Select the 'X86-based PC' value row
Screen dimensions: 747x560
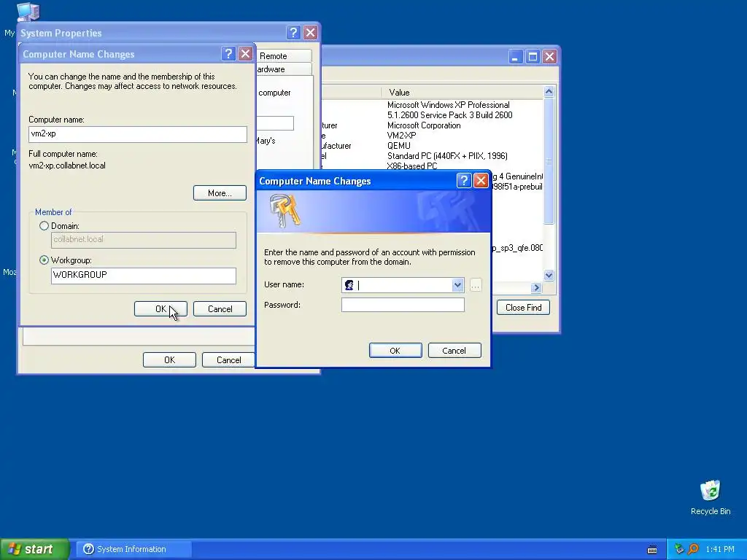coord(412,166)
